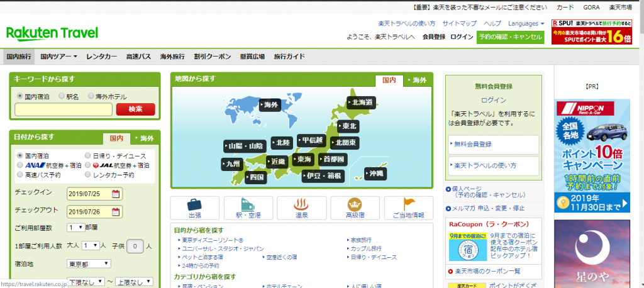Open check-out date calendar icon

click(x=116, y=212)
